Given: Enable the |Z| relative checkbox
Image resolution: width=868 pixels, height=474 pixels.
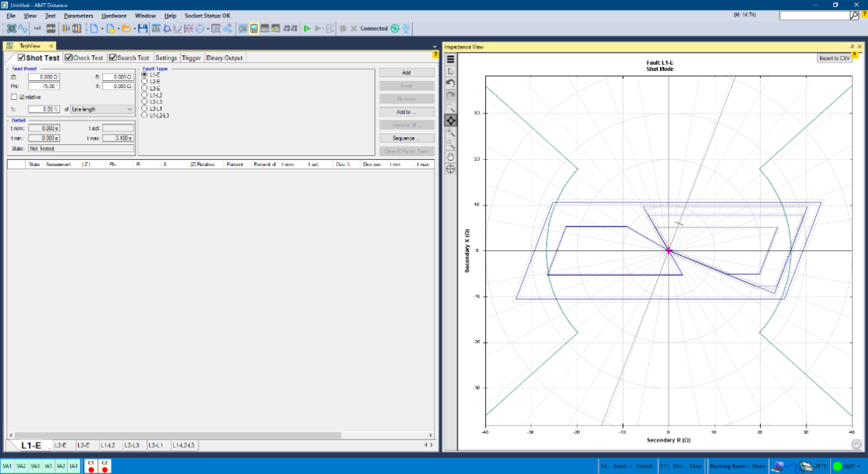Looking at the screenshot, I should (x=14, y=97).
